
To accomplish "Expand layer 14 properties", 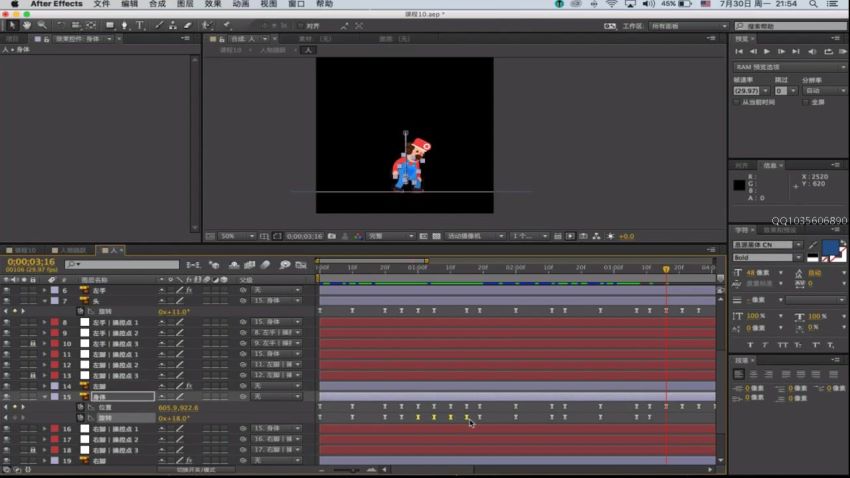I will click(x=45, y=386).
